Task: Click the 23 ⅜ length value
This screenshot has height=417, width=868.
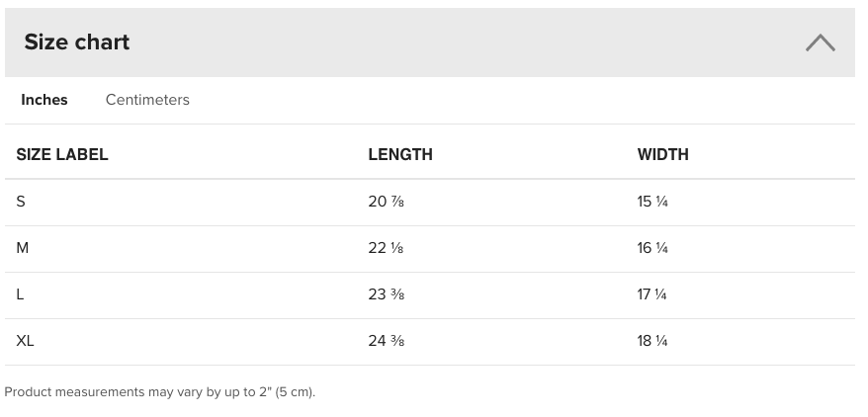Action: coord(386,294)
